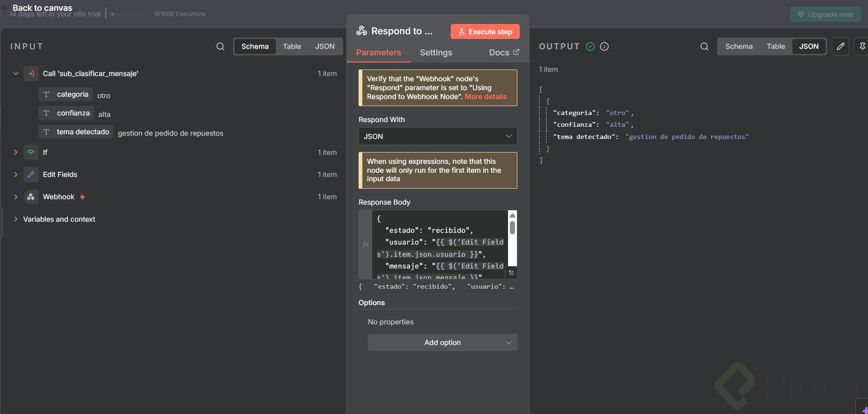Switch input view to Table

click(291, 46)
